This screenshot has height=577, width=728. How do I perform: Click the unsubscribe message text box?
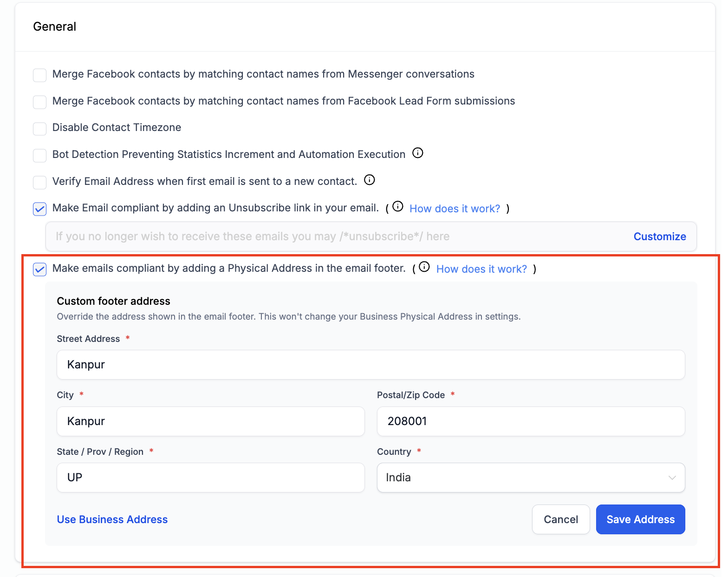point(371,236)
